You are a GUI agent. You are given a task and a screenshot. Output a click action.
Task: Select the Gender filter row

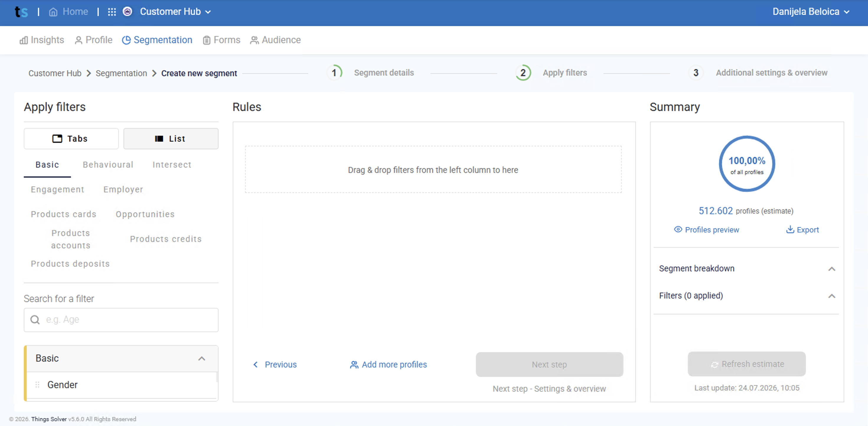[122, 385]
